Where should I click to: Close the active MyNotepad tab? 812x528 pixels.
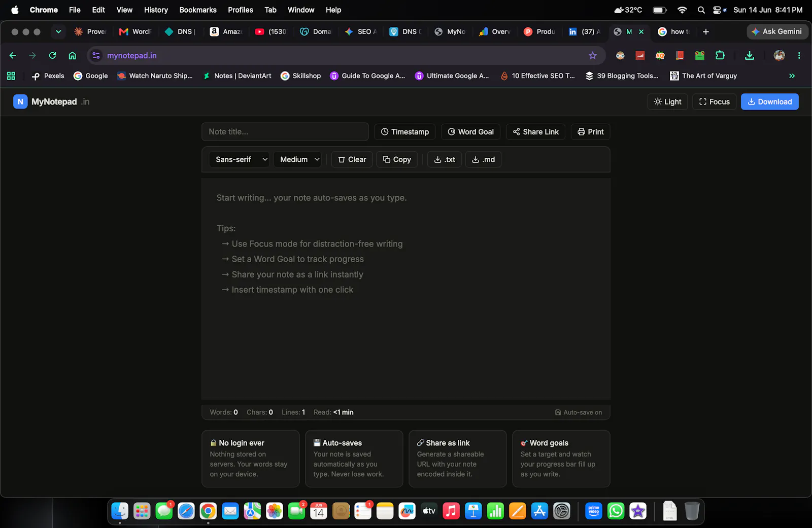[641, 31]
